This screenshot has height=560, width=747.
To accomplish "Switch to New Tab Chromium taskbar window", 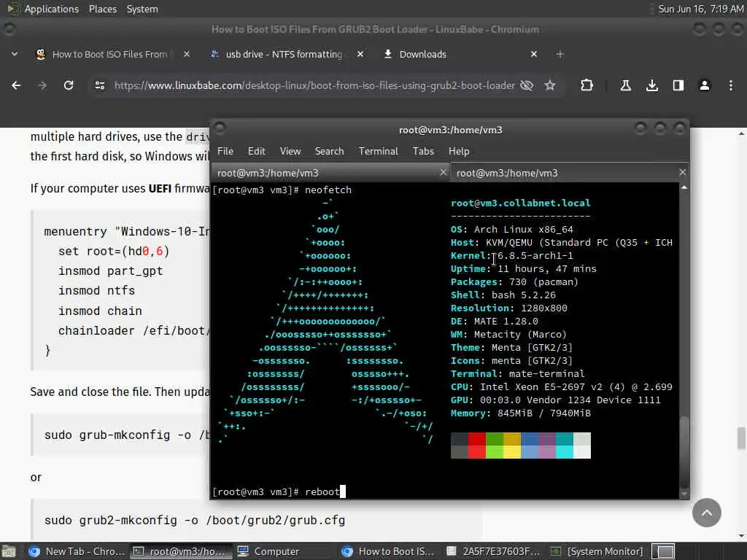I will [76, 551].
